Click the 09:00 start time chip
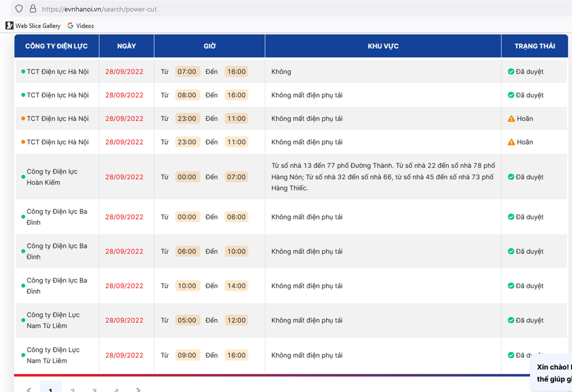 point(187,355)
